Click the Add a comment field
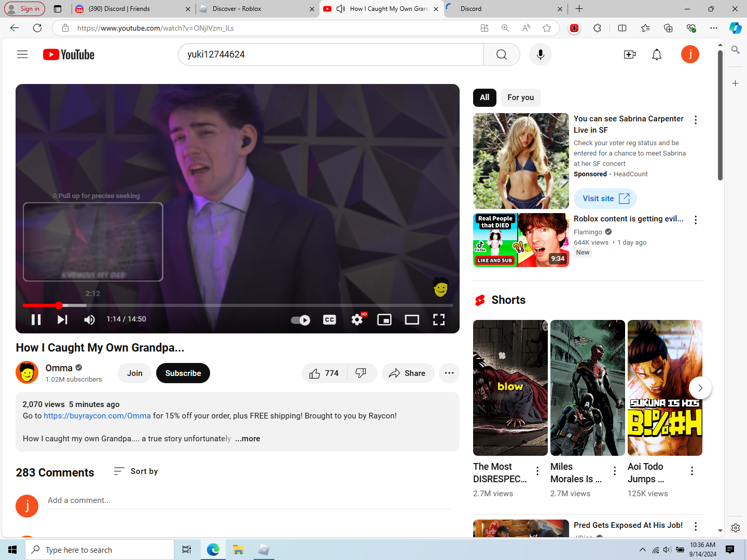Viewport: 747px width, 560px height. point(249,501)
